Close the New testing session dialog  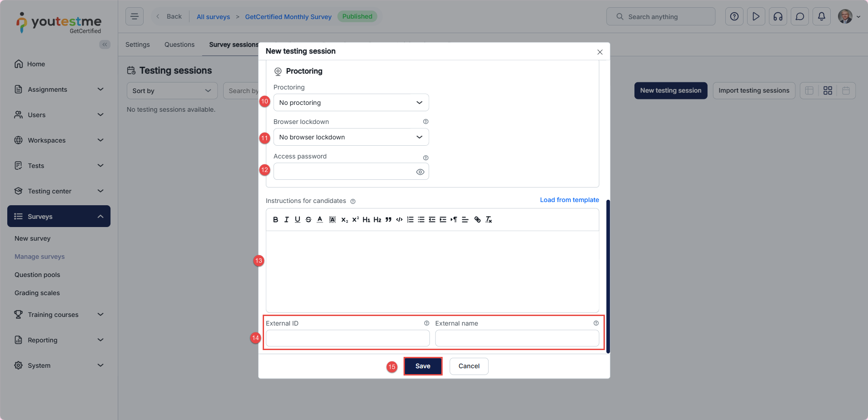point(600,52)
